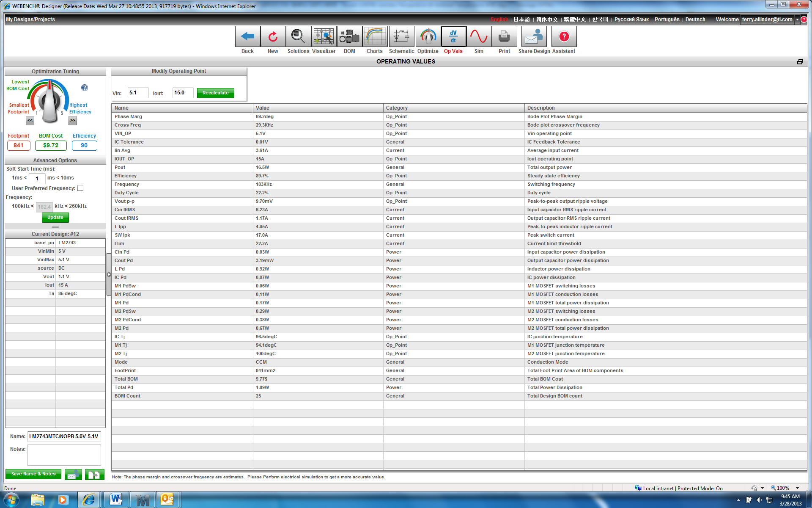Select the Efficiency 89.7% row
Screen dimensions: 812x508
[459, 176]
